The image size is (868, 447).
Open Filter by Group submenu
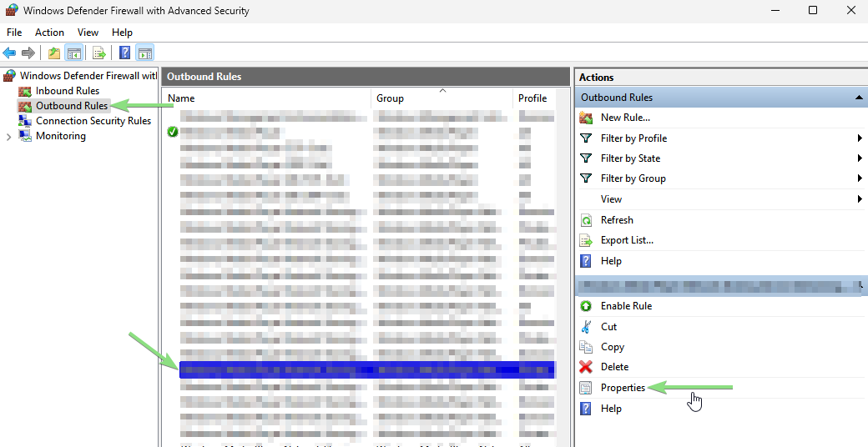pyautogui.click(x=633, y=178)
